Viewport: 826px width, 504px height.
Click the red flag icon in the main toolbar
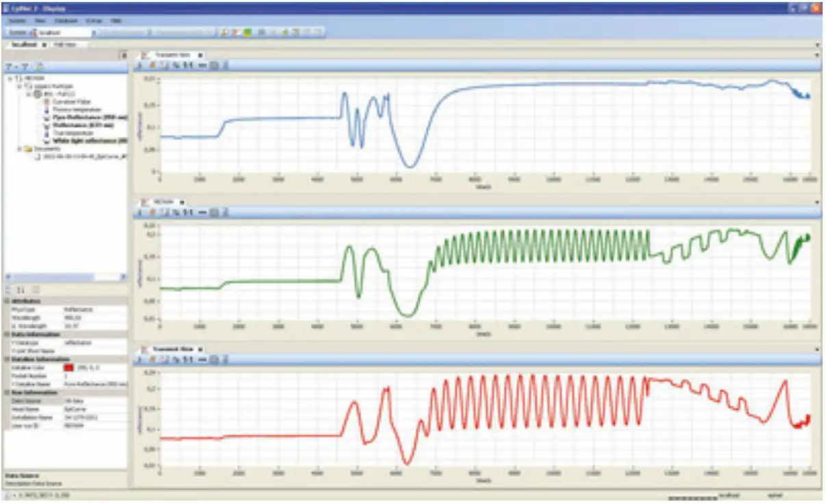pyautogui.click(x=235, y=32)
